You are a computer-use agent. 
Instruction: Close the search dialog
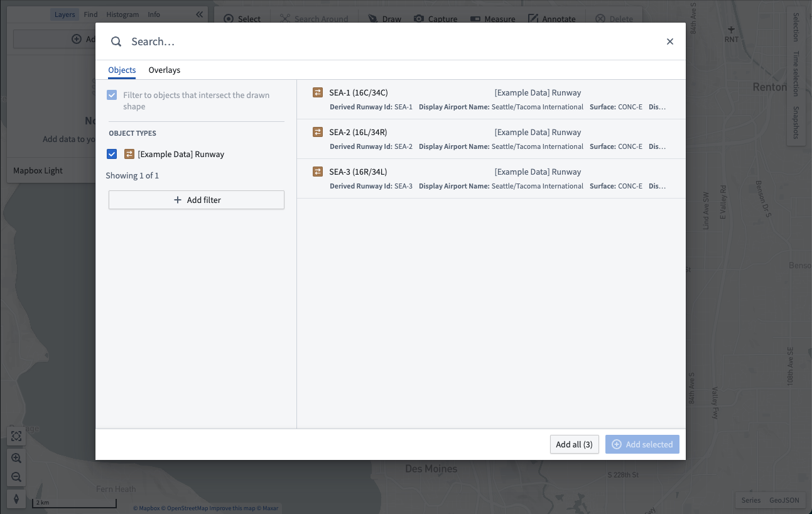(670, 41)
